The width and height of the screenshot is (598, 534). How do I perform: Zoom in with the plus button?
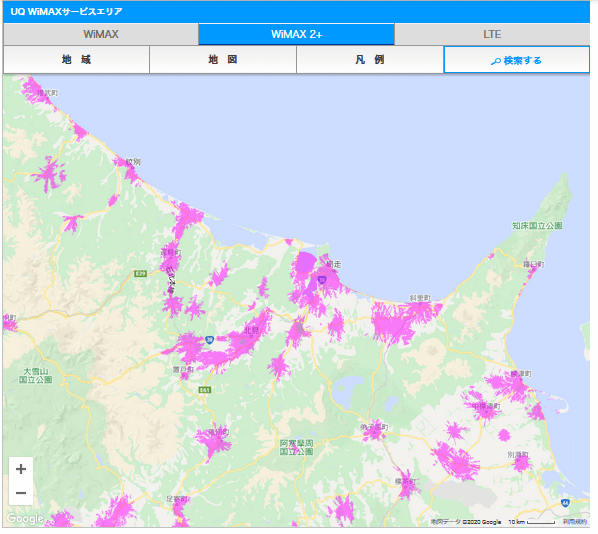(21, 469)
